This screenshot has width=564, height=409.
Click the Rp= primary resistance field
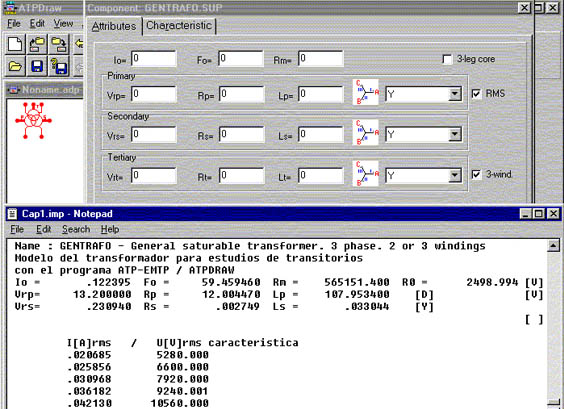241,94
